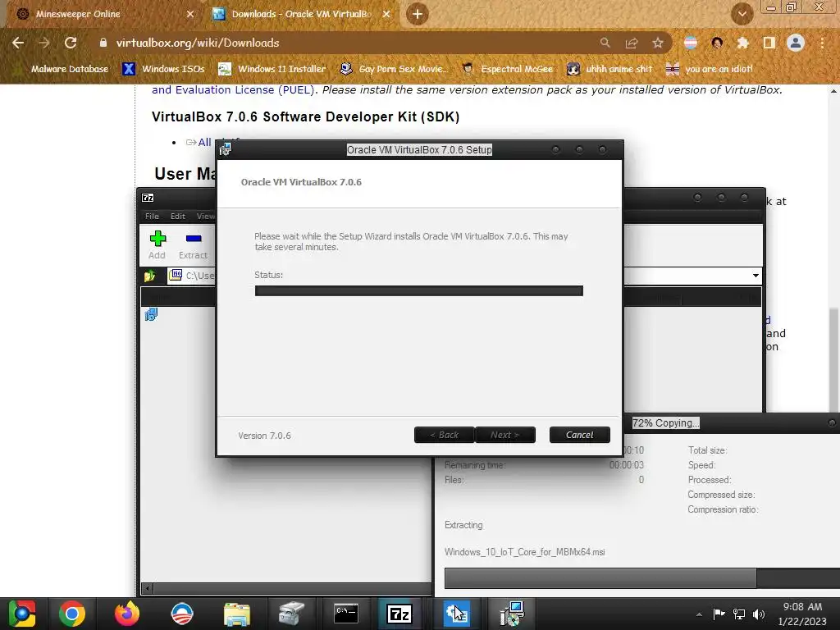Screen dimensions: 840x630
Task: Open the tab search dropdown chevron
Action: 742,14
